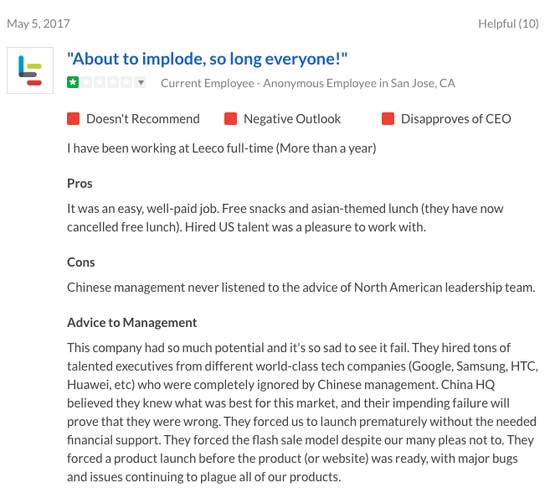Click the Pros section heading
The height and width of the screenshot is (493, 550).
click(x=80, y=184)
